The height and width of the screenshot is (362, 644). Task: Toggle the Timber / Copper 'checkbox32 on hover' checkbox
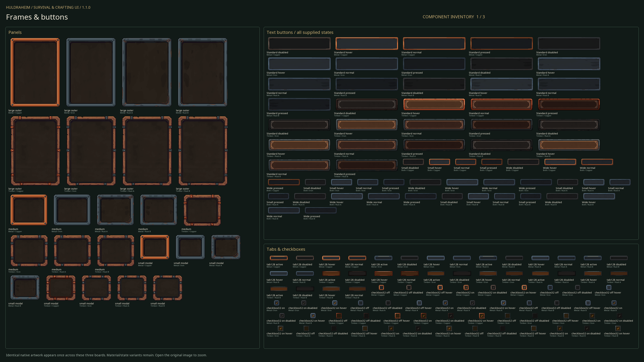[x=482, y=316]
